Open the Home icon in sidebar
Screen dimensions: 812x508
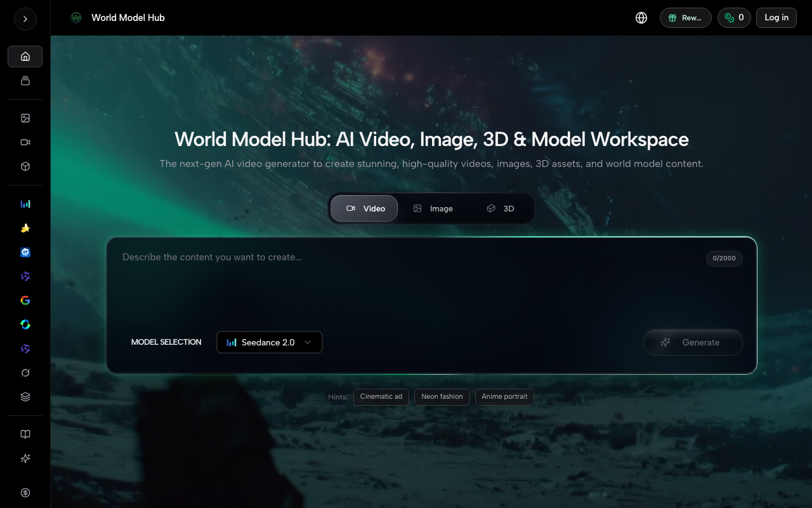tap(25, 57)
